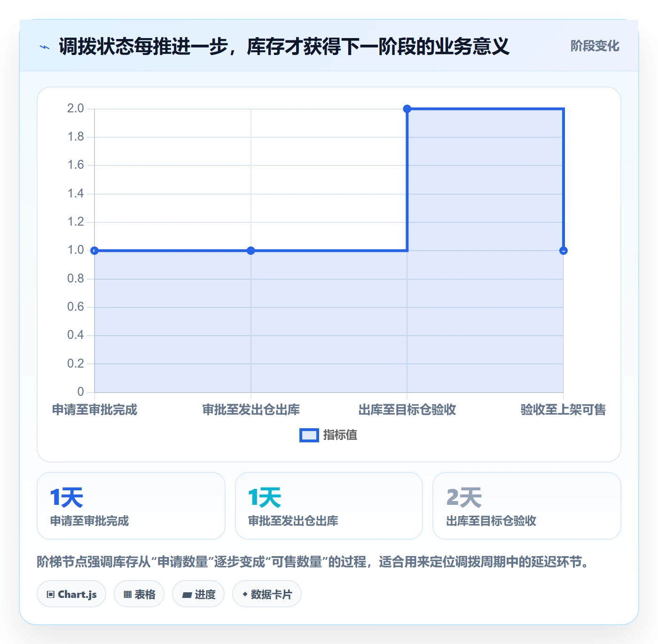Click the x-axis label 审批至发出仓出库

click(251, 410)
